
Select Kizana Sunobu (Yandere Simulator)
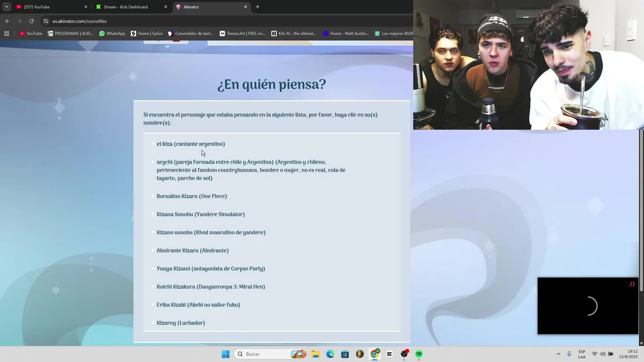click(x=201, y=214)
